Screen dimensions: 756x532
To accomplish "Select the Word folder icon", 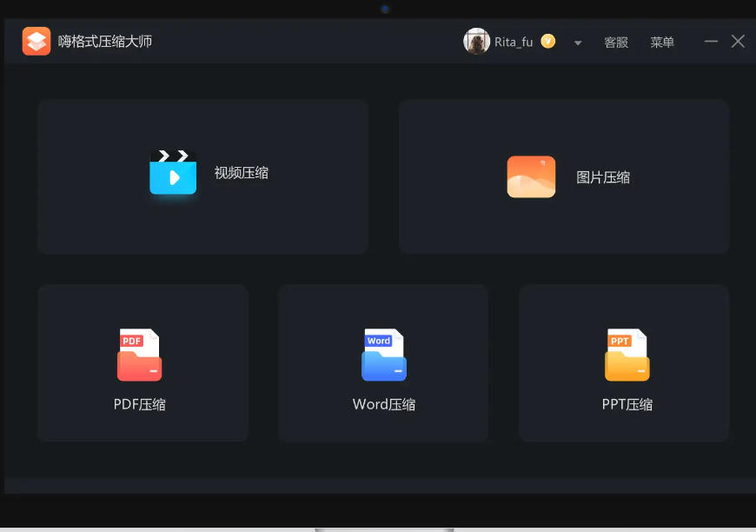I will point(384,355).
